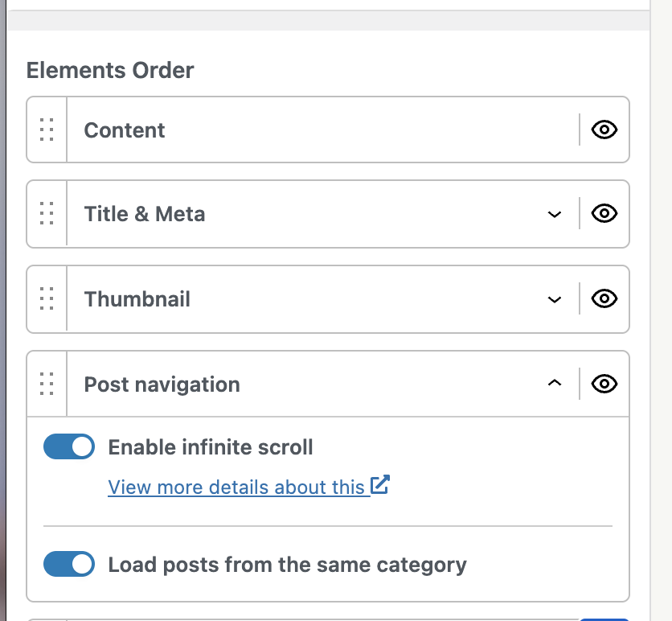Open the View more details about this link
Screen dimensions: 672x621
tap(236, 487)
